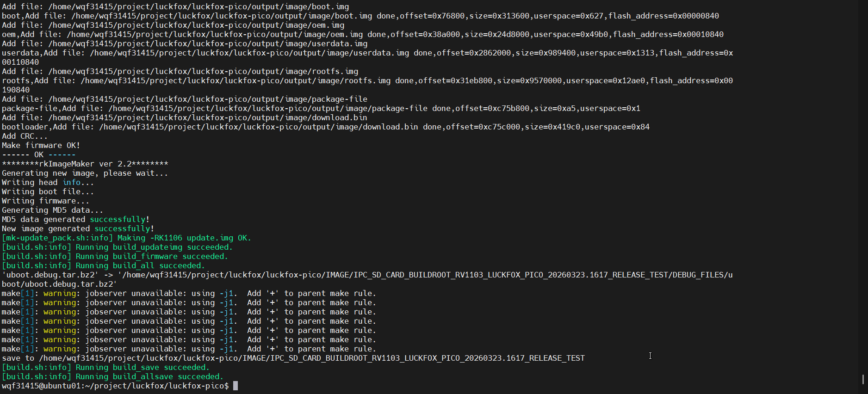Click the rkImageMaker ver 2.2 banner

click(x=85, y=164)
